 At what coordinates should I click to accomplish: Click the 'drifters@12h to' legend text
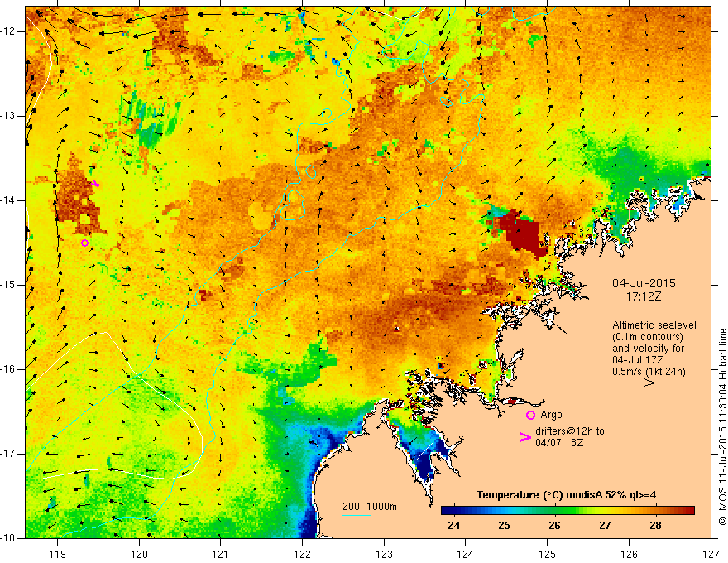pyautogui.click(x=570, y=431)
